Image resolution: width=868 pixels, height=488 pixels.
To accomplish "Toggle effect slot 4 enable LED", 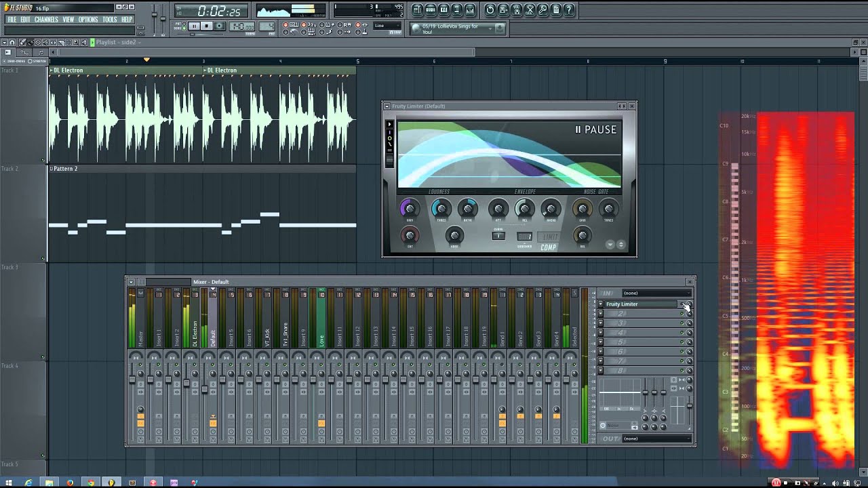I will tap(682, 333).
